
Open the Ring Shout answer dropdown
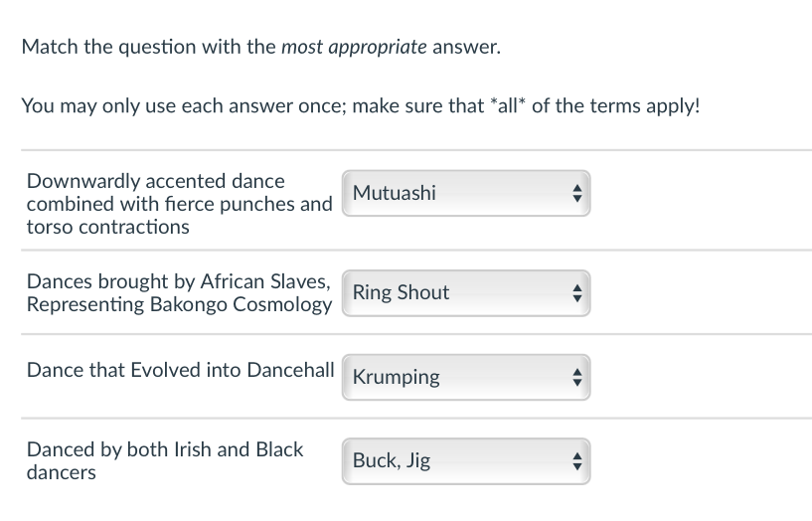click(466, 293)
